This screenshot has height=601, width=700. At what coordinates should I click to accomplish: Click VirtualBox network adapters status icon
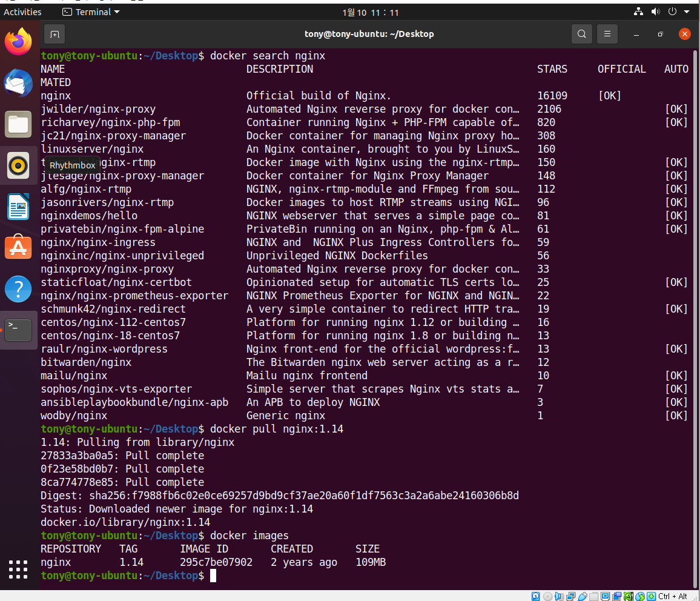(x=571, y=596)
